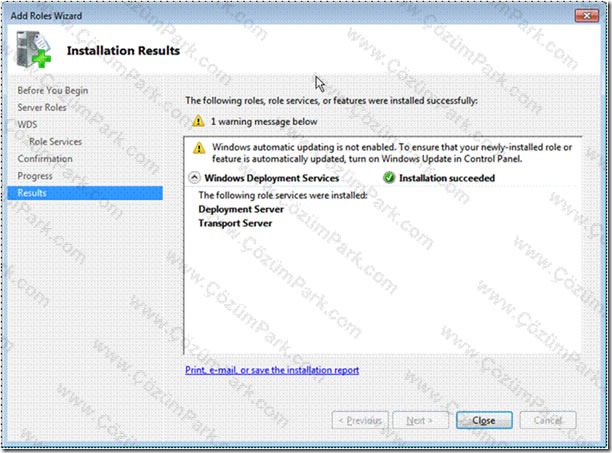This screenshot has width=612, height=453.
Task: Click the 'Transport Server' role service text
Action: [235, 223]
